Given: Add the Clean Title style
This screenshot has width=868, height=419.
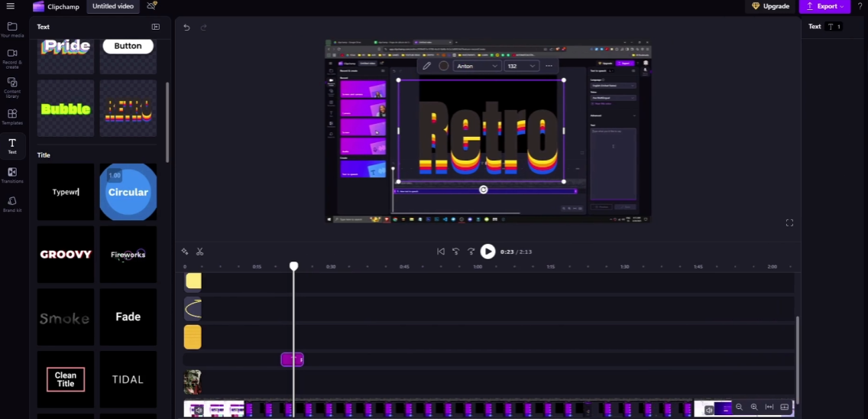Looking at the screenshot, I should [65, 380].
